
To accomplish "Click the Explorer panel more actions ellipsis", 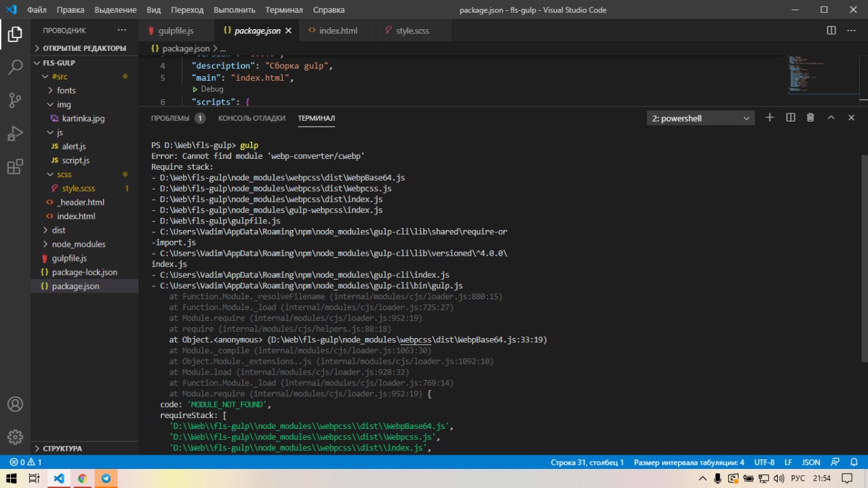I will [x=122, y=31].
